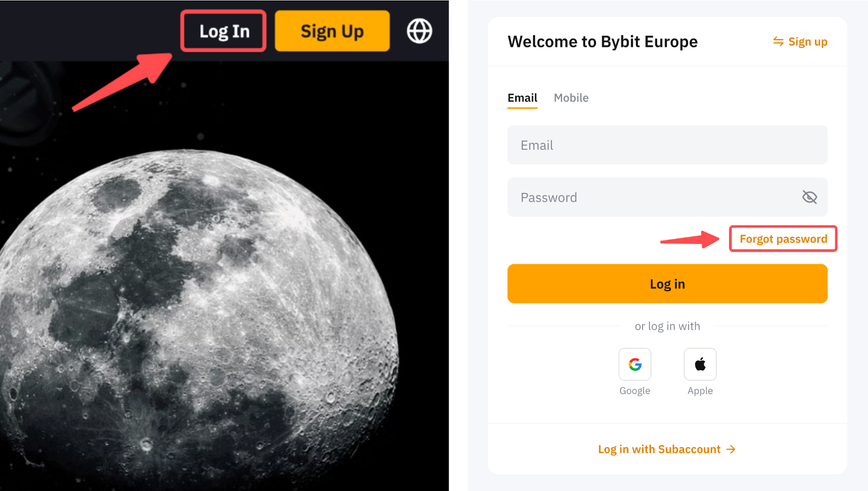Focus the Email input field
This screenshot has height=491, width=868.
(x=667, y=145)
